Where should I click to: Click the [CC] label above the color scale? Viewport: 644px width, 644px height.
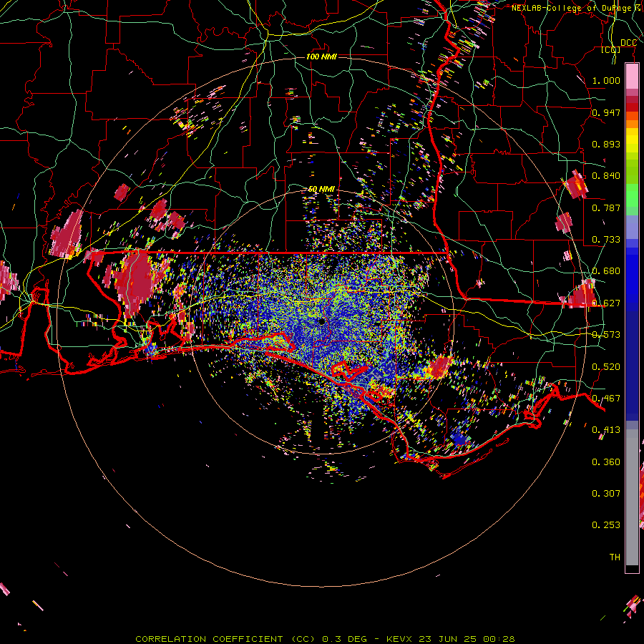tap(610, 49)
